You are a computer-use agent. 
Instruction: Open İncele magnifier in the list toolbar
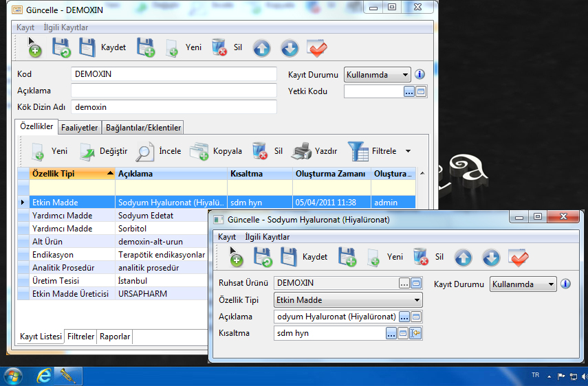click(x=145, y=151)
